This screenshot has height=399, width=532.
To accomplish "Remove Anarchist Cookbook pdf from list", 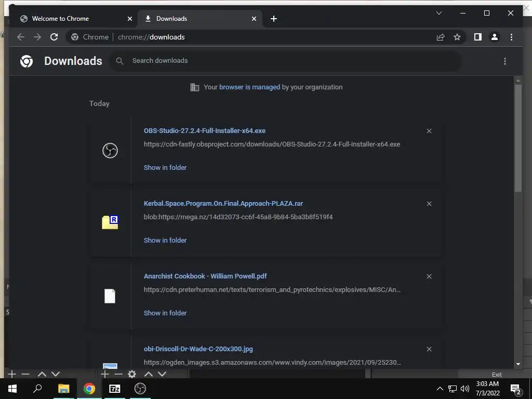I will click(429, 276).
